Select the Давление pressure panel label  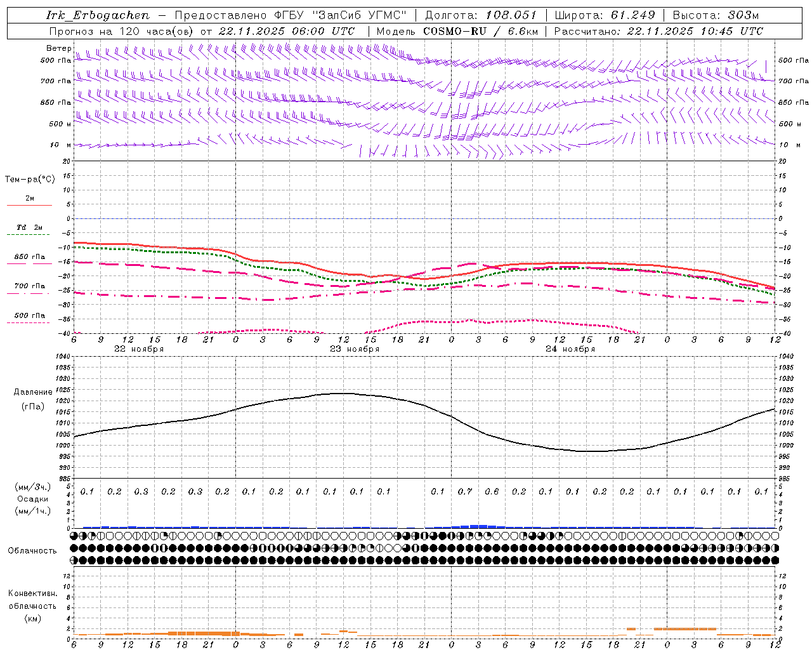pyautogui.click(x=32, y=392)
